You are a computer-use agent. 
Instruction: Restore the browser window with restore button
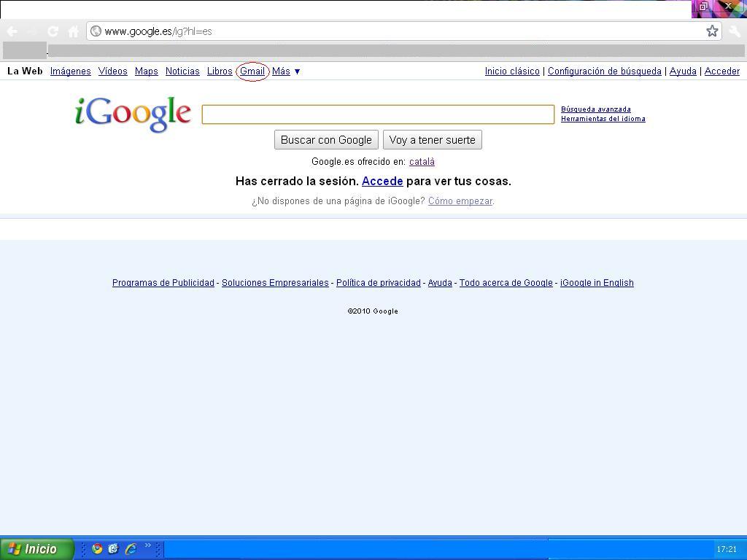point(703,7)
